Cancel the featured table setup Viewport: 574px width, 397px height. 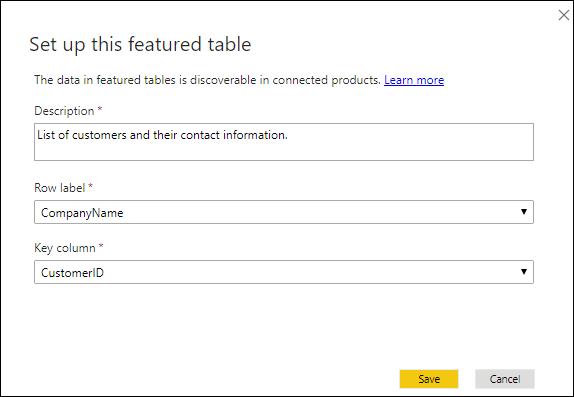click(x=505, y=379)
